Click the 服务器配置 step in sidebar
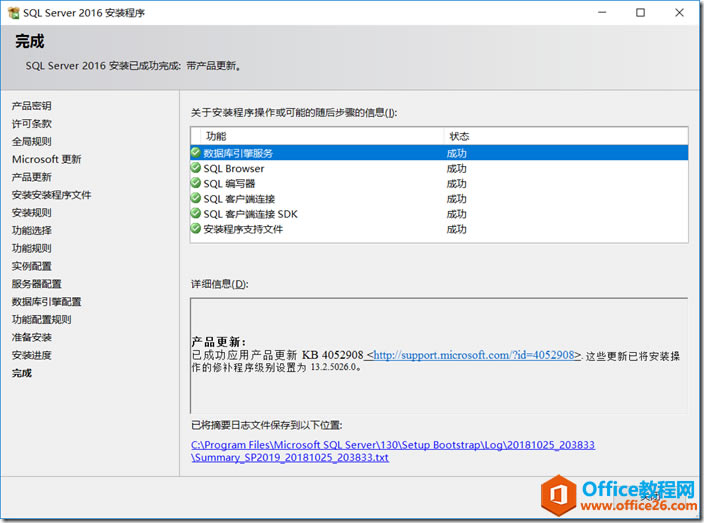The image size is (704, 523). click(36, 284)
